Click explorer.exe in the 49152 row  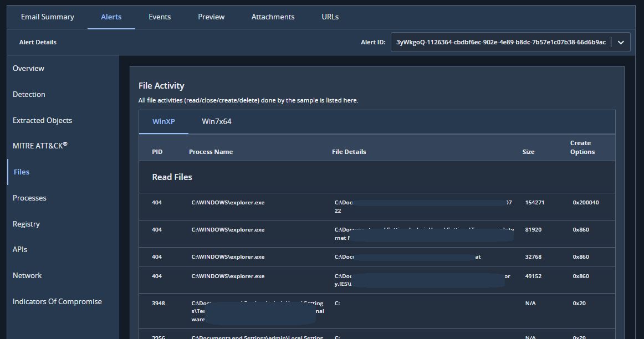[x=228, y=276]
